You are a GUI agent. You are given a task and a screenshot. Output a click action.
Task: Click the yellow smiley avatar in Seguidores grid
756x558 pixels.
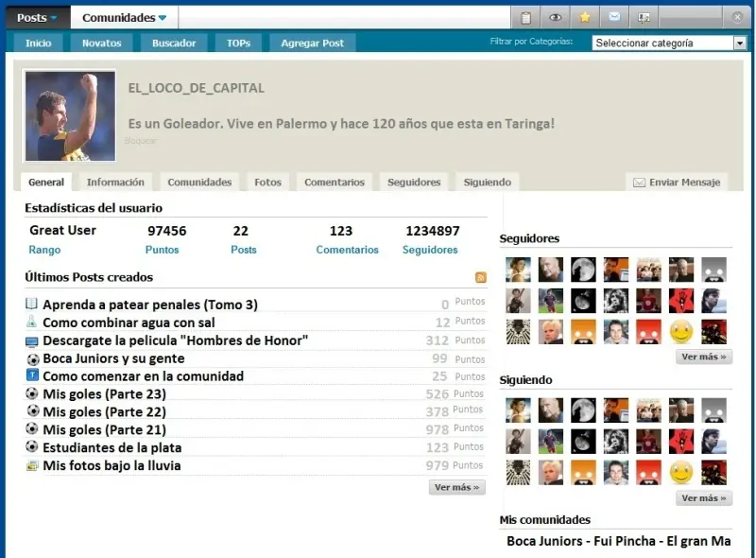pyautogui.click(x=681, y=332)
